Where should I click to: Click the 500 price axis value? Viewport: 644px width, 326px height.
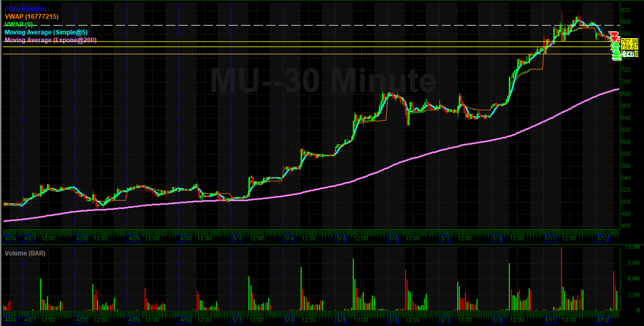(626, 201)
